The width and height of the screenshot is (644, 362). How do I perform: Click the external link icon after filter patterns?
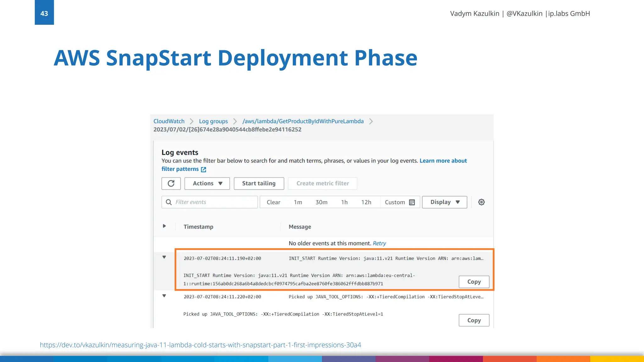tap(203, 169)
